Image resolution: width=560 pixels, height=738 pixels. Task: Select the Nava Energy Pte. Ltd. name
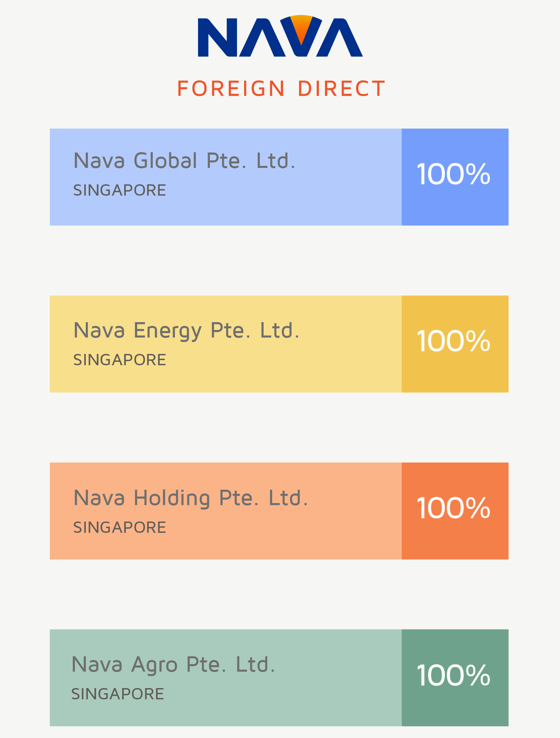[x=186, y=331]
